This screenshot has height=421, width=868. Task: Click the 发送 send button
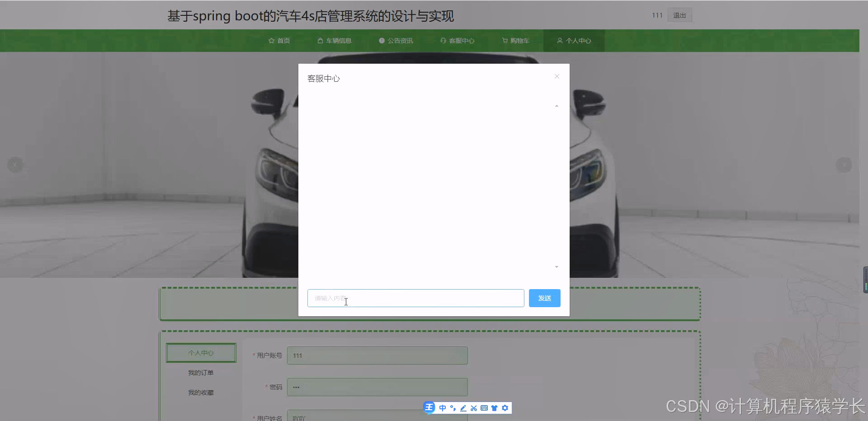pos(544,298)
